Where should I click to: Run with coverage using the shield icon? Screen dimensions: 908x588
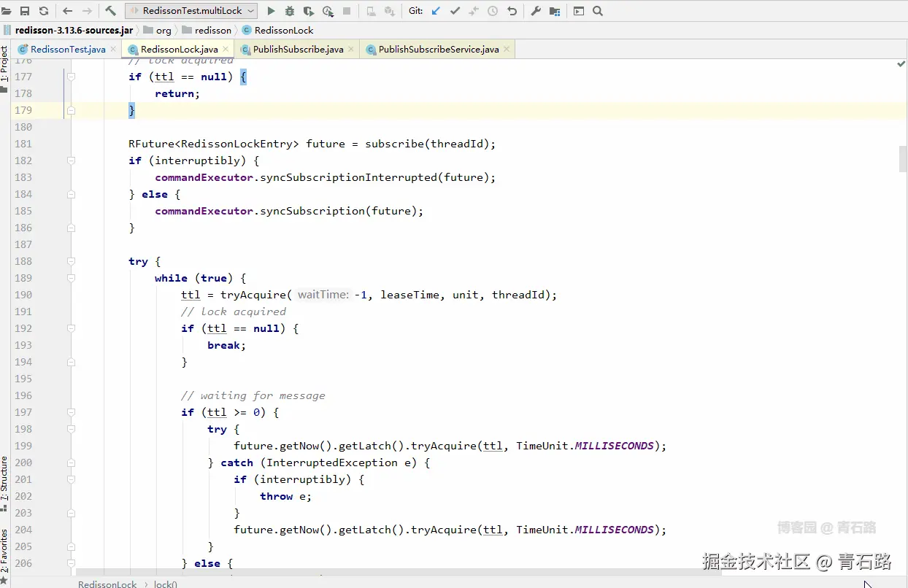tap(309, 11)
